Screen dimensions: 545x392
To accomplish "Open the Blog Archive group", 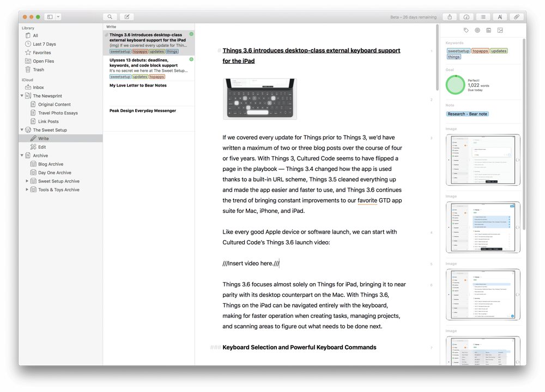I will point(60,164).
